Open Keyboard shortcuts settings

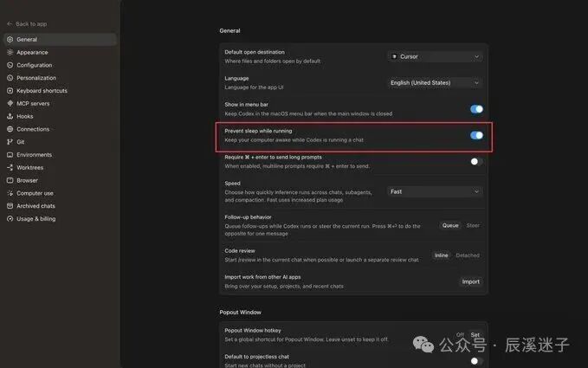(60, 90)
